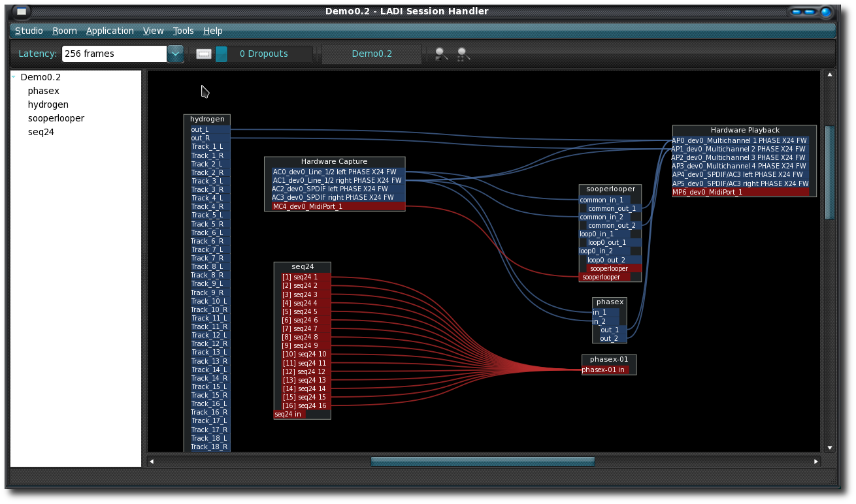856x504 pixels.
Task: Click the 0 Dropouts indicator
Action: pos(263,54)
